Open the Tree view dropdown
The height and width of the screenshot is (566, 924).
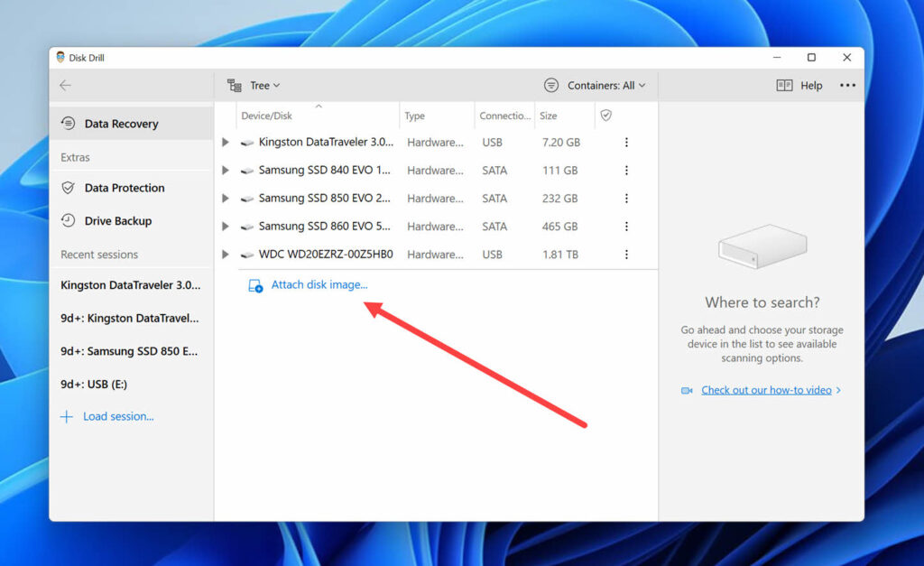[257, 85]
